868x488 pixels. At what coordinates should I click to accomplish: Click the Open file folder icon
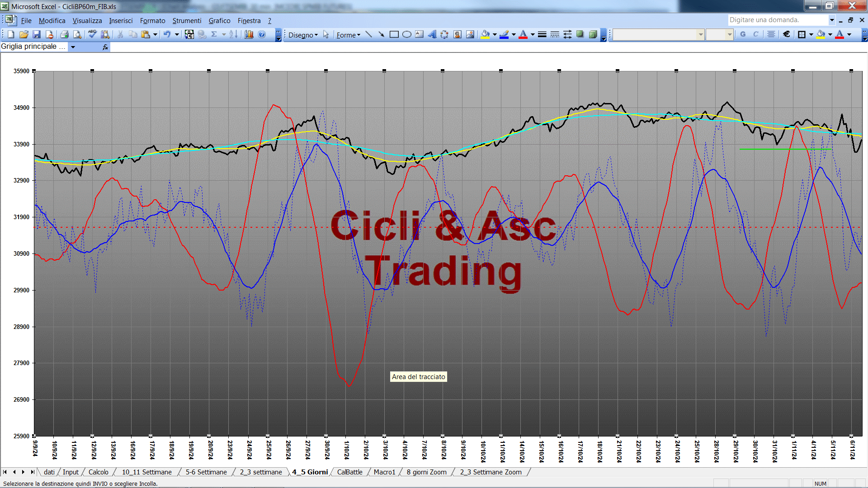point(24,34)
